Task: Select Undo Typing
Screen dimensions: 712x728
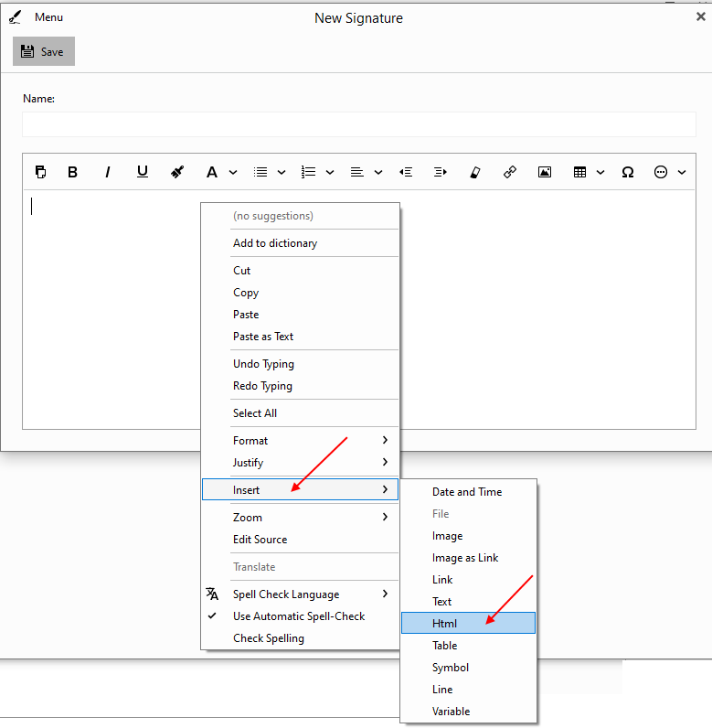Action: [300, 363]
